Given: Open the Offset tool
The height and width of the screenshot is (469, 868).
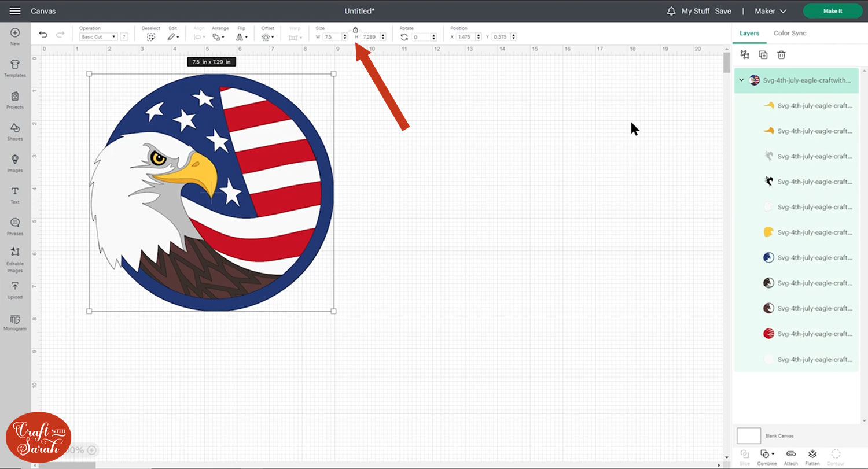Looking at the screenshot, I should click(267, 36).
